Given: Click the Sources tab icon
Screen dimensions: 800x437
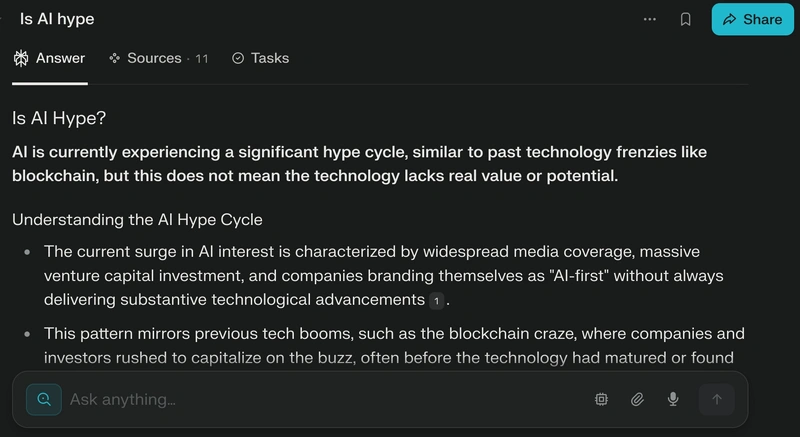Looking at the screenshot, I should click(114, 58).
